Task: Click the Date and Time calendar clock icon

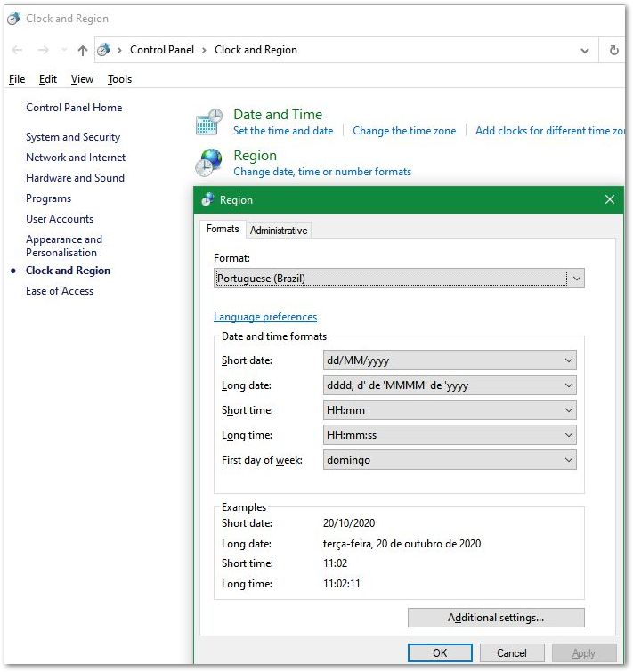Action: [x=208, y=122]
